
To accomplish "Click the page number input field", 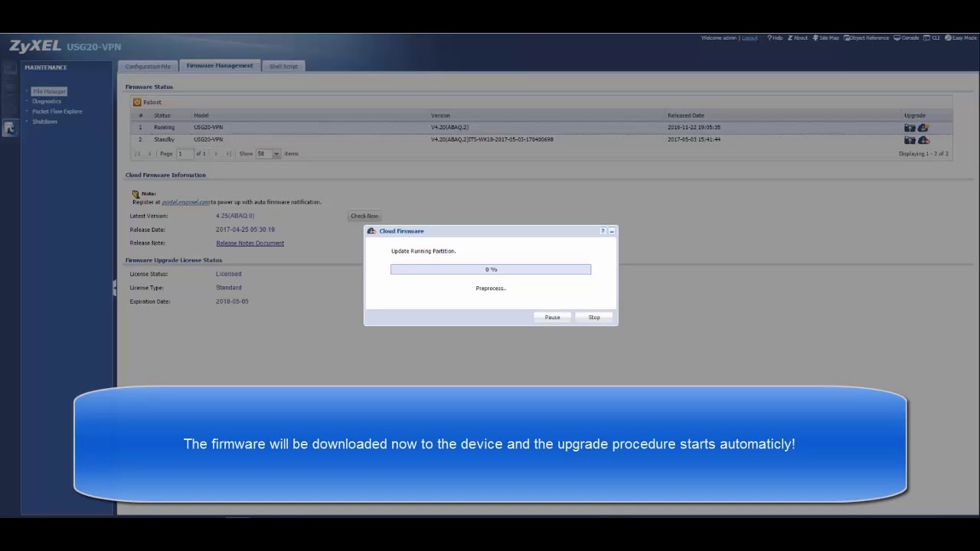I will pos(185,154).
